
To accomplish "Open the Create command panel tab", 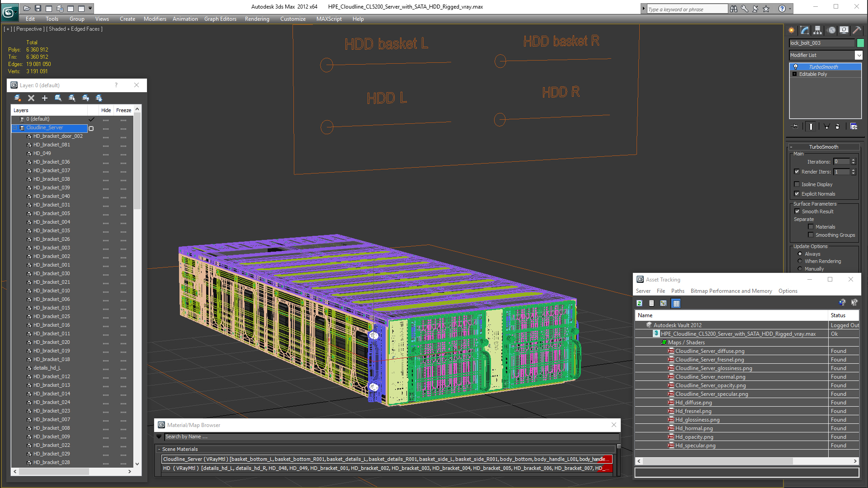I will (792, 30).
